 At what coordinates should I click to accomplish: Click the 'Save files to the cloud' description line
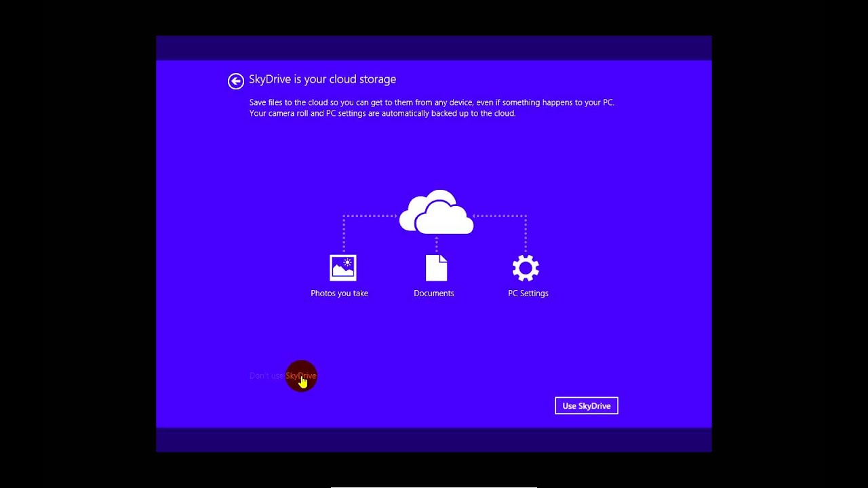pos(432,102)
